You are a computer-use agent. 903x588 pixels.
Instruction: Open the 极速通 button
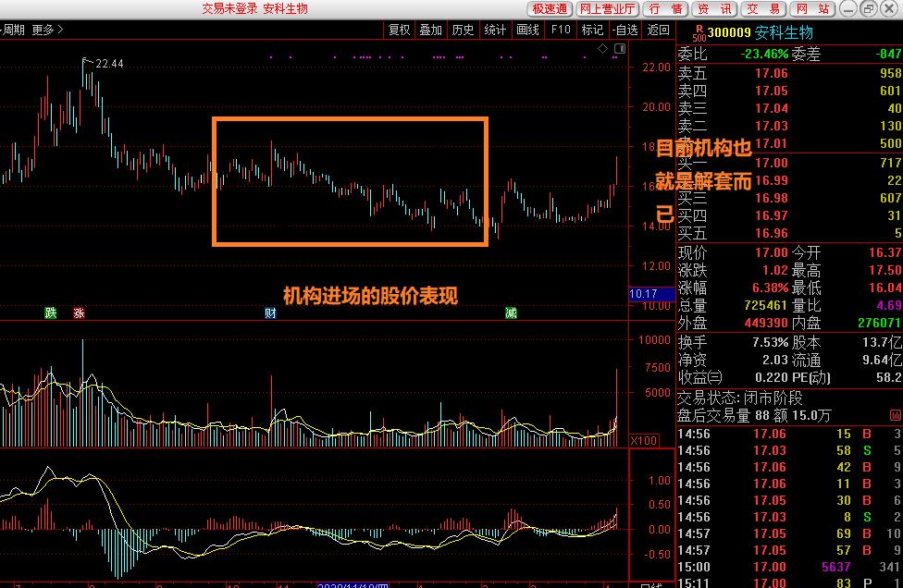point(550,8)
